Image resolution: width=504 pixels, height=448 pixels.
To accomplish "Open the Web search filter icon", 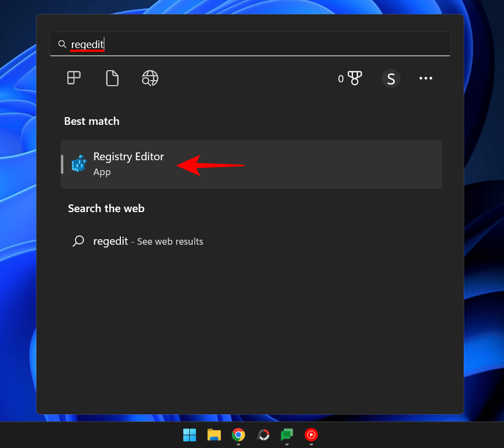I will point(150,78).
